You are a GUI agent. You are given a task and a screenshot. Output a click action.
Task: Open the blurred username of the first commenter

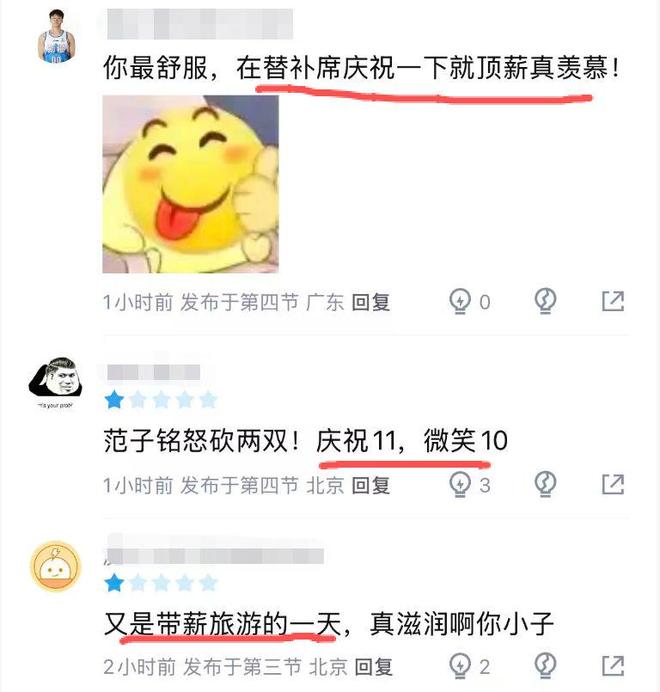click(200, 24)
